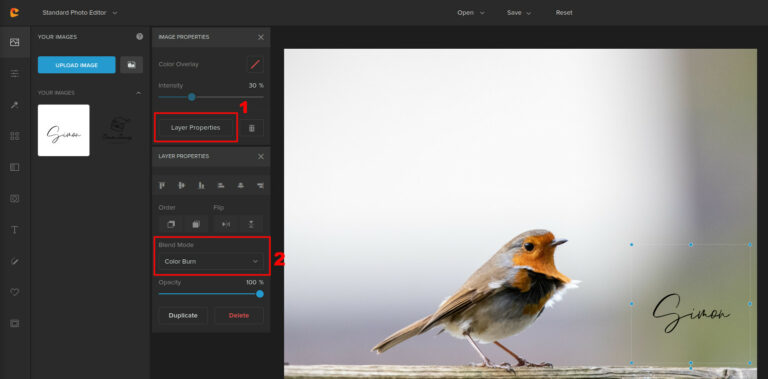Viewport: 768px width, 379px height.
Task: Click the Opacity slider handle
Action: (260, 294)
